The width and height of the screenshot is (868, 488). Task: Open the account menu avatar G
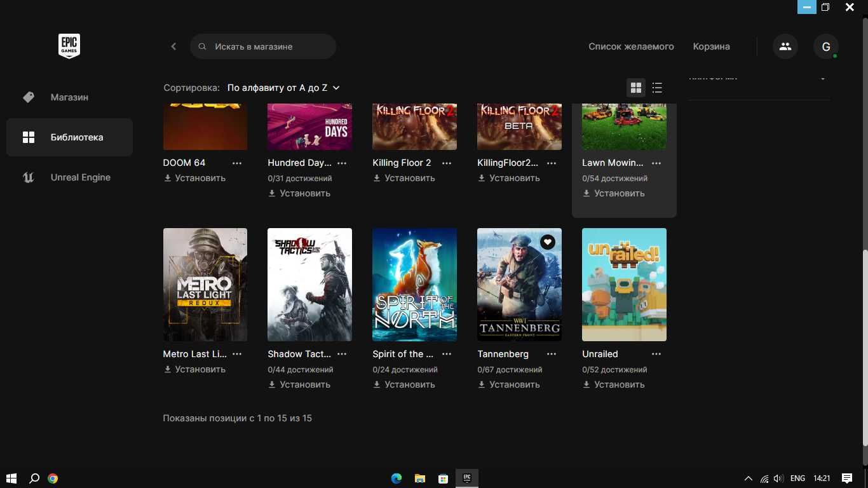pyautogui.click(x=826, y=46)
